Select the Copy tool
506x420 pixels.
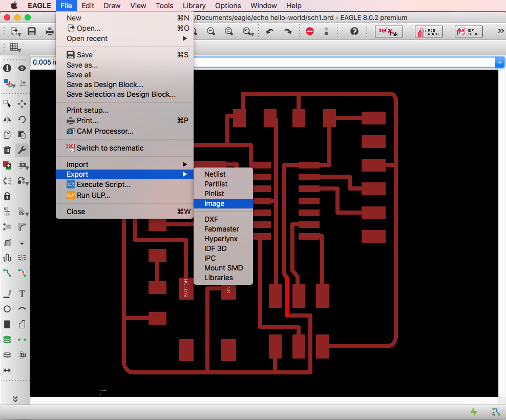pyautogui.click(x=7, y=135)
